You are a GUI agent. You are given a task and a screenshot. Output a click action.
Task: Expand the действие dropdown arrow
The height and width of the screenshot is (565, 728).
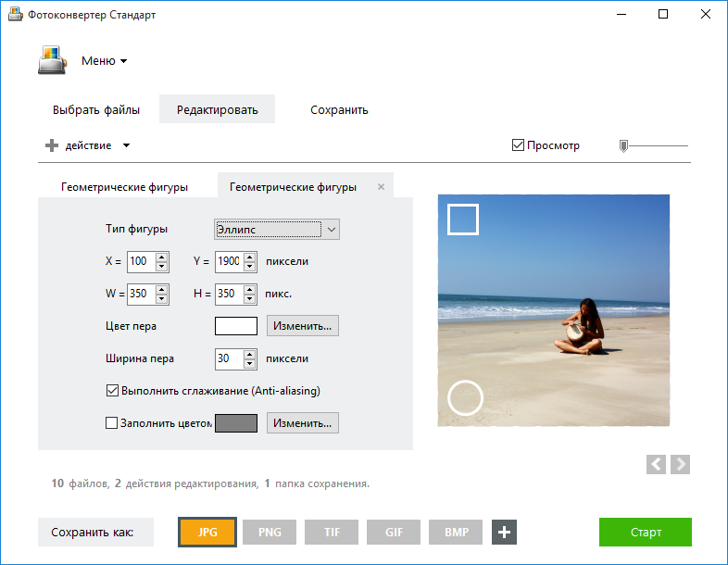[x=126, y=145]
